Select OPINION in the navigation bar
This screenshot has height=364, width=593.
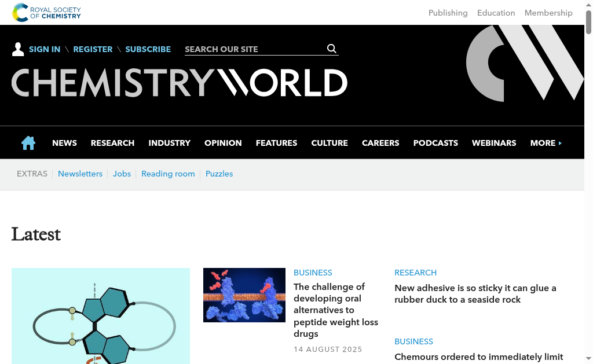(223, 143)
